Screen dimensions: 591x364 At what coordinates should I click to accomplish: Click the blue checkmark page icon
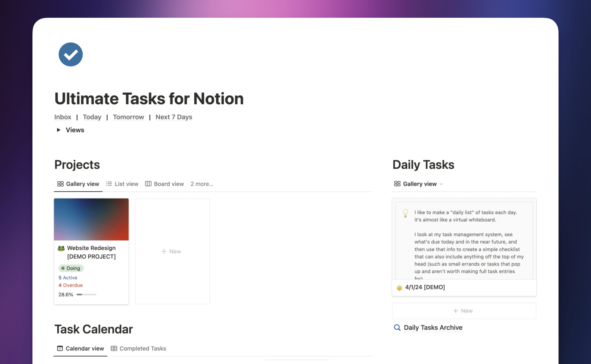[70, 54]
